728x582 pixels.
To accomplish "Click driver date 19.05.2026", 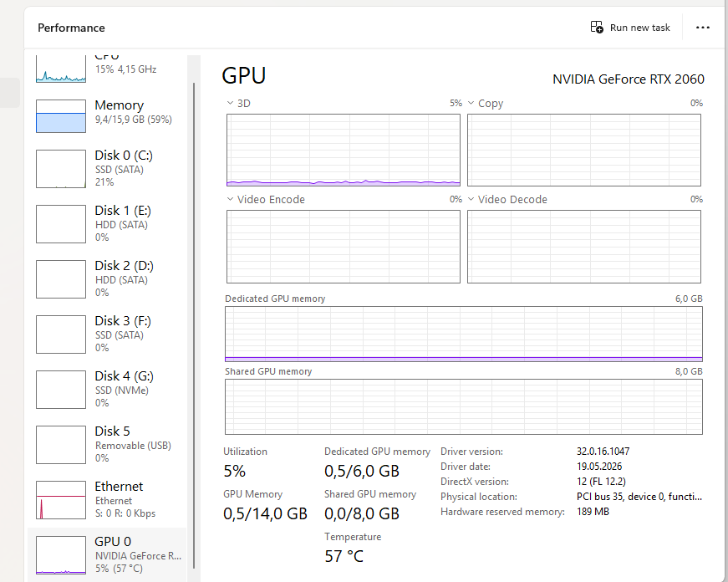I will pyautogui.click(x=599, y=467).
